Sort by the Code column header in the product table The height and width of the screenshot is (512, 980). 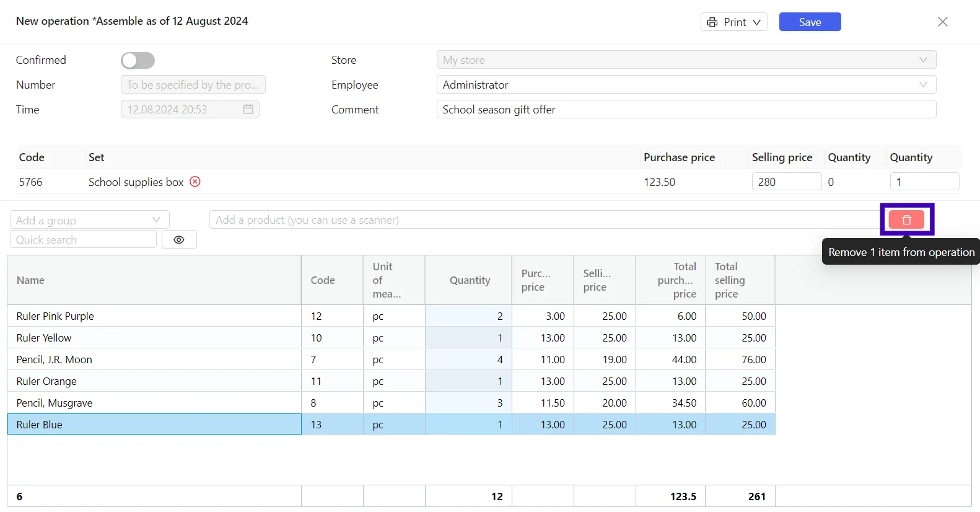point(332,280)
